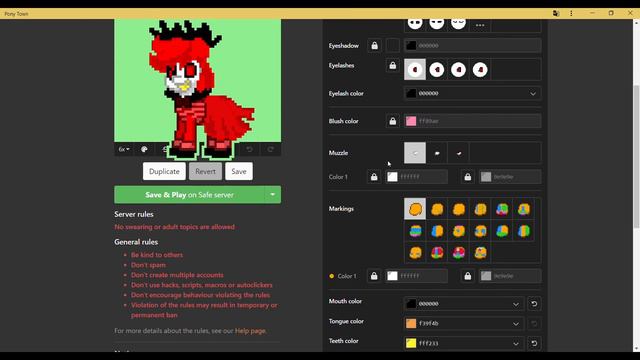640x360 pixels.
Task: Expand the Mouth color dropdown
Action: coord(516,304)
